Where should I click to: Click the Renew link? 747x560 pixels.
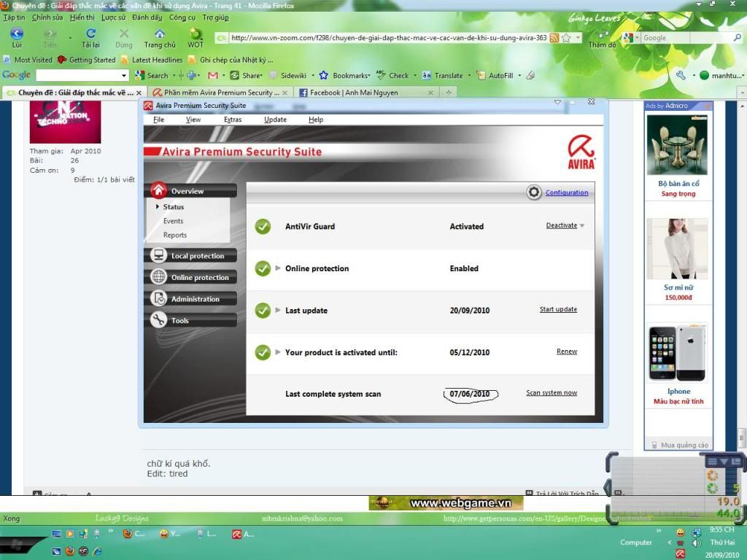click(567, 351)
